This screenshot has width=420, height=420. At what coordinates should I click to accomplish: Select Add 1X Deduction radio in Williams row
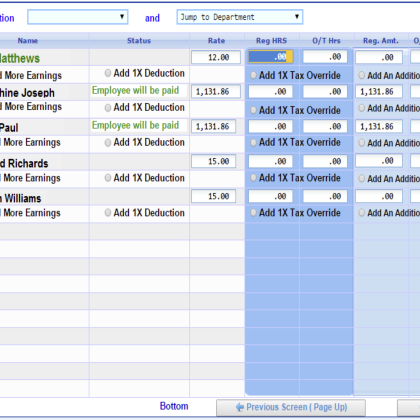(108, 213)
